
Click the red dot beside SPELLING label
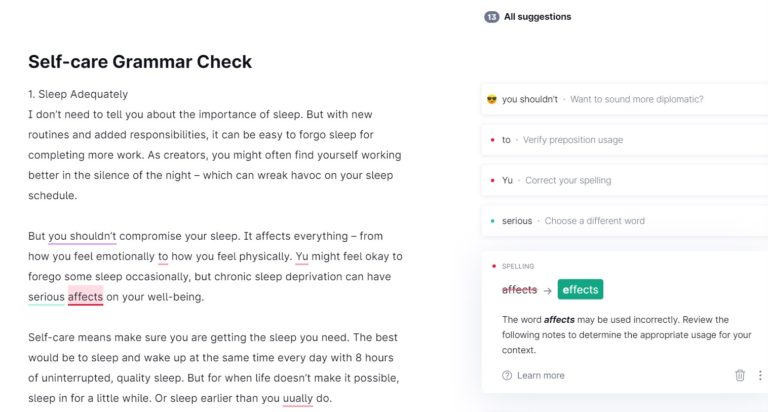pos(493,266)
